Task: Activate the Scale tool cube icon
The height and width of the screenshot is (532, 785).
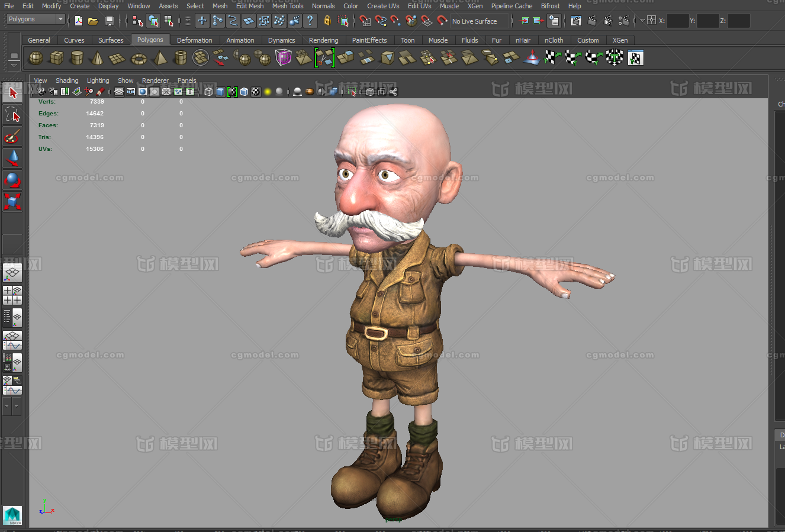Action: [12, 202]
